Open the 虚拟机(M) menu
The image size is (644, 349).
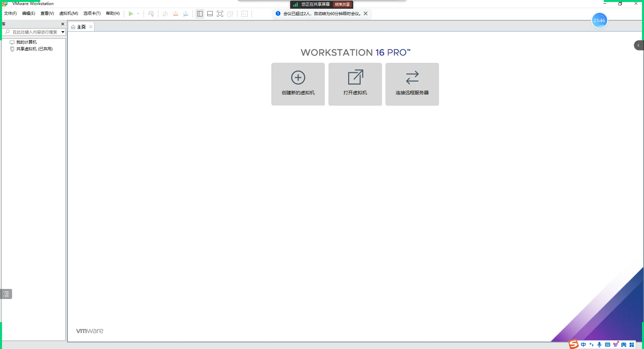tap(68, 13)
